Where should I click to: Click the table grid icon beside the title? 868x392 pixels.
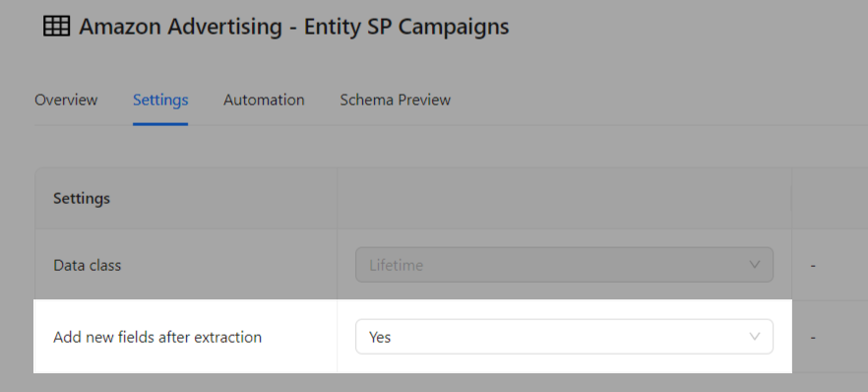[x=56, y=26]
